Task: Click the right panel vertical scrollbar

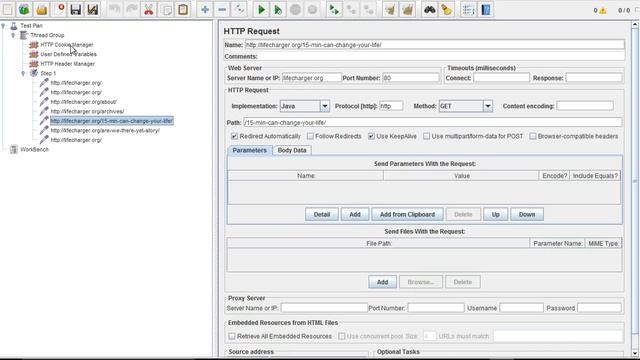Action: pyautogui.click(x=635, y=188)
